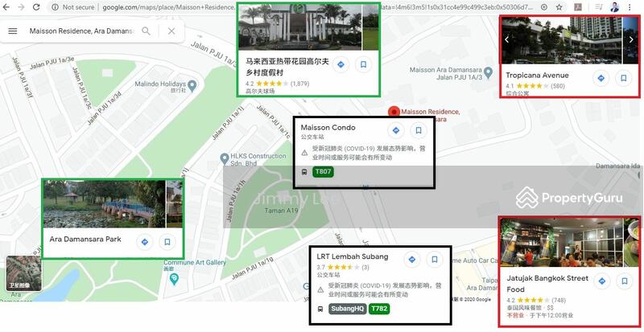This screenshot has height=332, width=644.
Task: Get directions to Tropicana Avenue
Action: pos(601,78)
